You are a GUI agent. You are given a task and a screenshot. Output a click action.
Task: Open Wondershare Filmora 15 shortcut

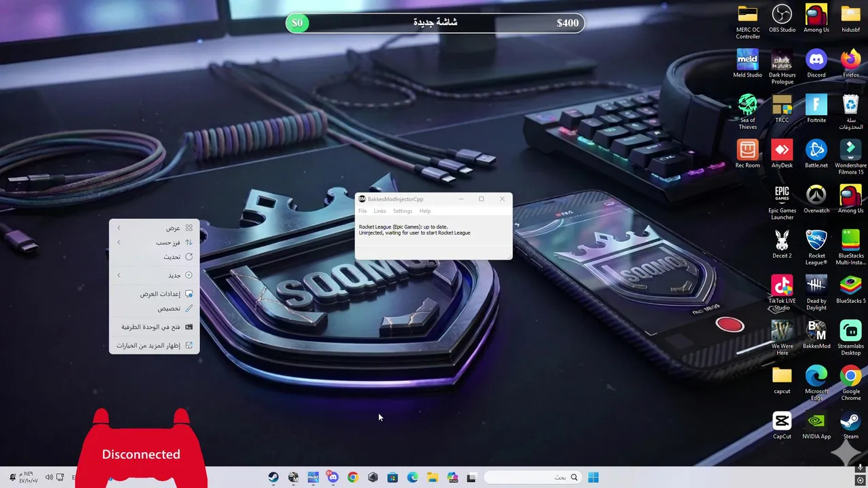click(850, 157)
